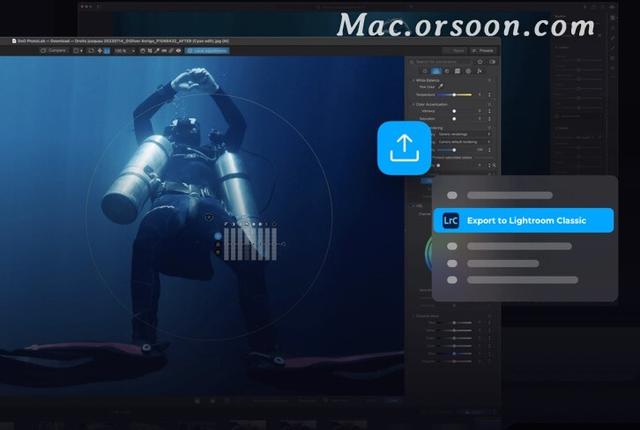The width and height of the screenshot is (640, 430).
Task: Open the Effects fx palette tab icon
Action: pos(480,71)
